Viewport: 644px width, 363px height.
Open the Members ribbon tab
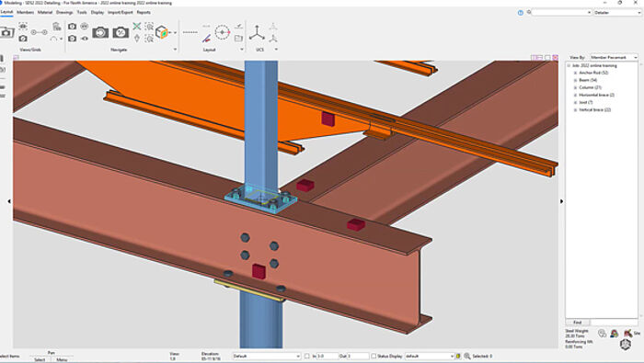point(25,12)
